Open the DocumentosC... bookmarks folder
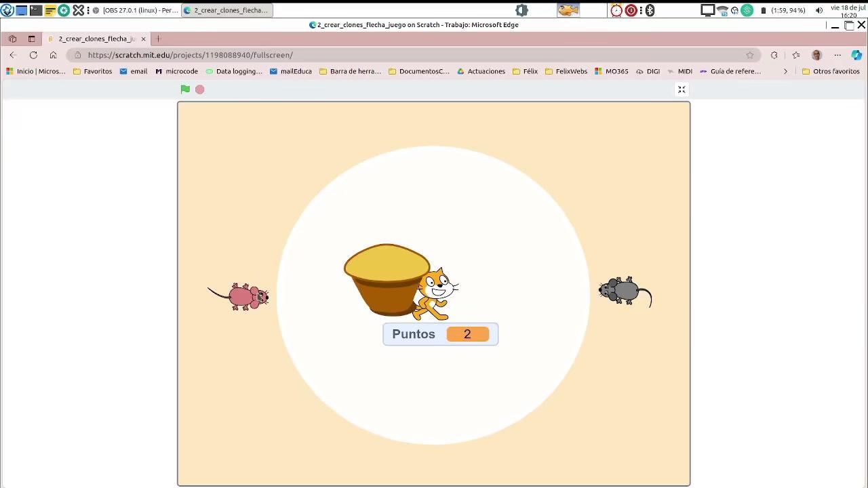Image resolution: width=868 pixels, height=488 pixels. point(419,71)
